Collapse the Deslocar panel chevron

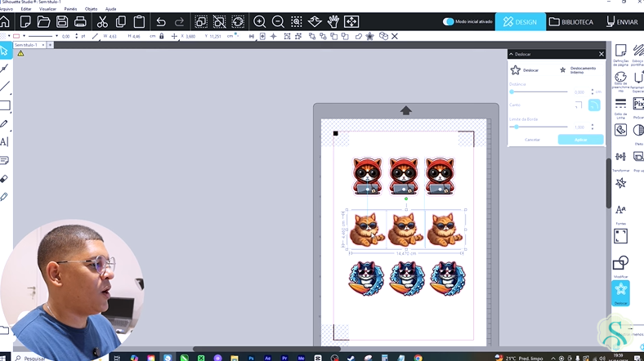click(512, 54)
